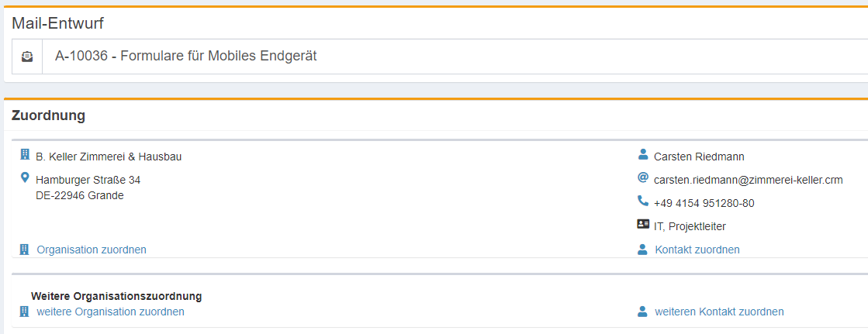Select weitere Organisation zuordnen link
The width and height of the screenshot is (868, 334).
tap(110, 312)
